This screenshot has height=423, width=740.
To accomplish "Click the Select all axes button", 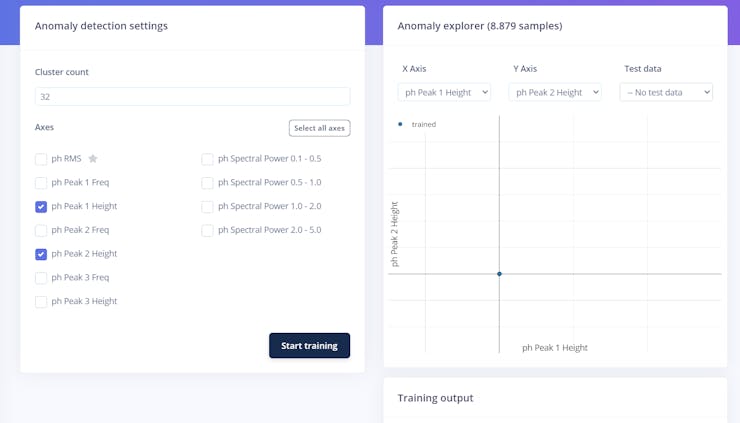I will pyautogui.click(x=319, y=128).
